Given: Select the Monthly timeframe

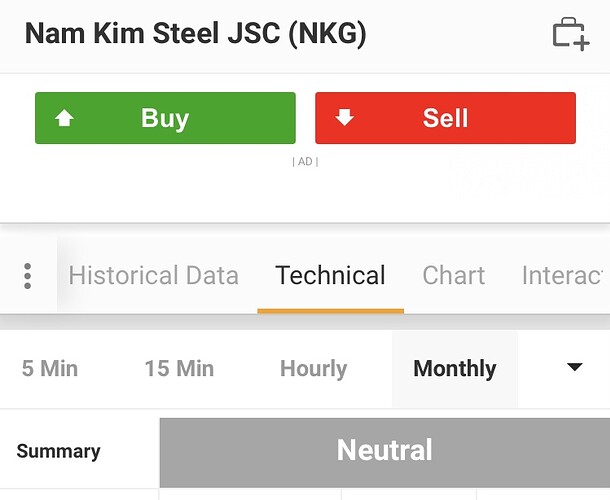Looking at the screenshot, I should click(x=454, y=369).
